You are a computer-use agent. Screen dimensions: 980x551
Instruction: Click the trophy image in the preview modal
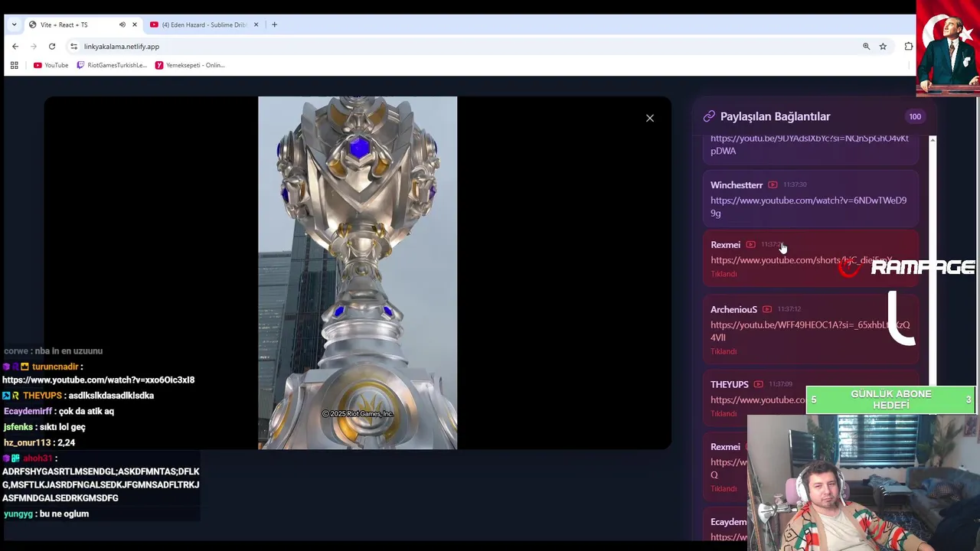point(358,272)
